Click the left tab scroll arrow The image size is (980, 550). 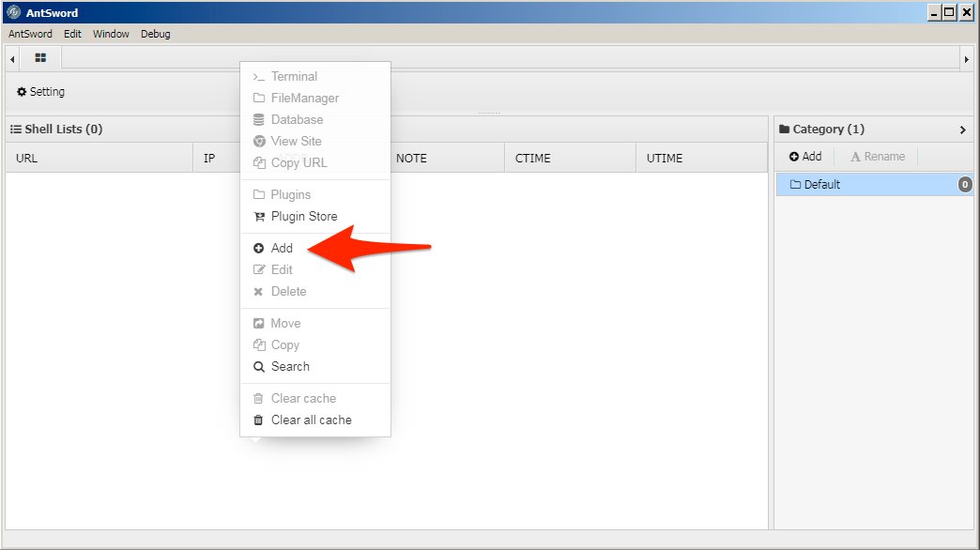[12, 59]
